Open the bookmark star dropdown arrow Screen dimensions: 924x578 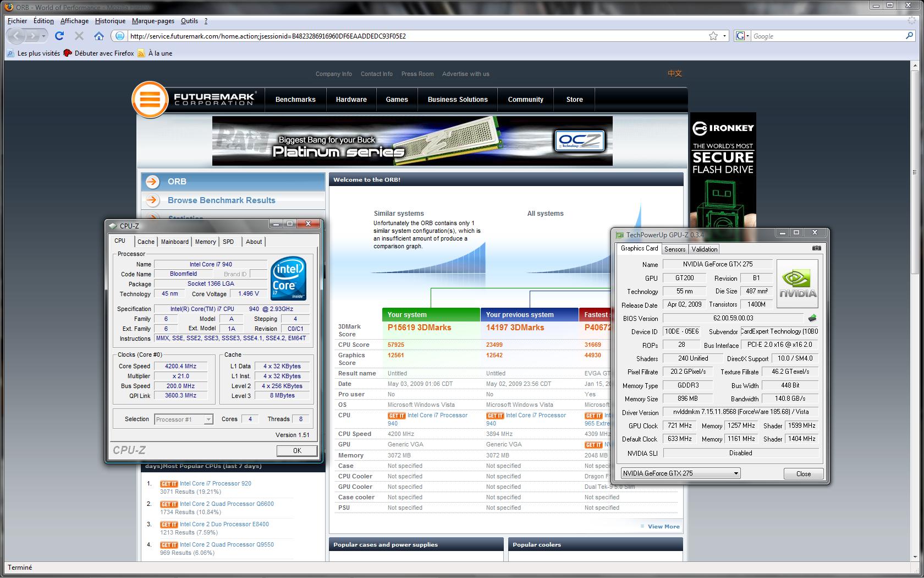click(724, 36)
